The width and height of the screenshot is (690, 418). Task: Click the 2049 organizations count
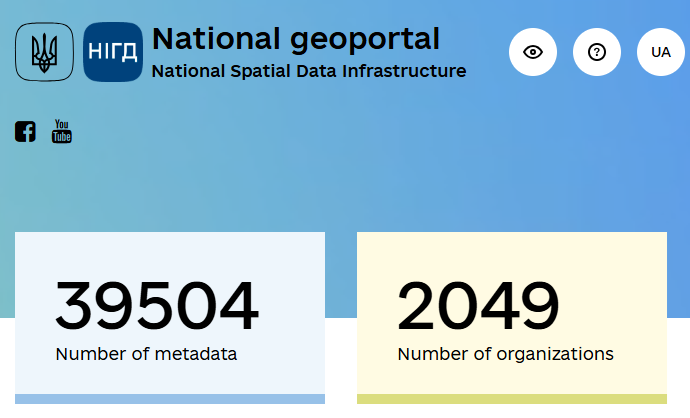click(x=478, y=305)
